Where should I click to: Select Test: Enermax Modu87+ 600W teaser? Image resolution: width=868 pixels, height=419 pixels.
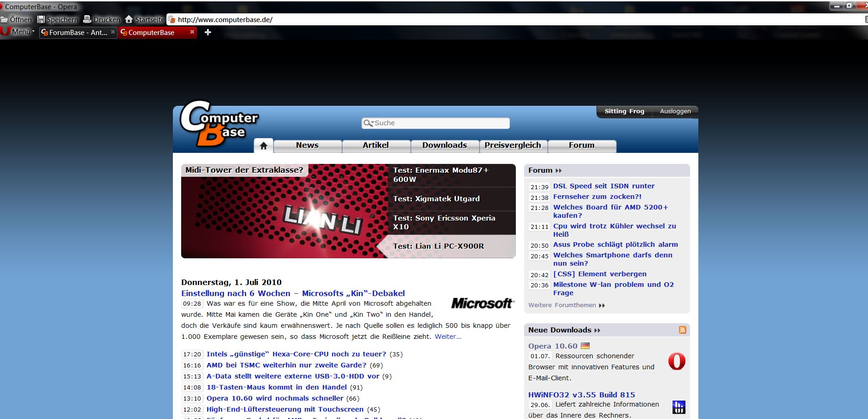coord(452,175)
